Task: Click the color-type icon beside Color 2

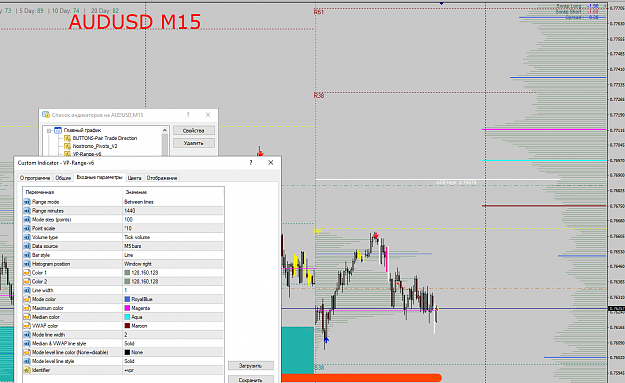Action: point(27,281)
